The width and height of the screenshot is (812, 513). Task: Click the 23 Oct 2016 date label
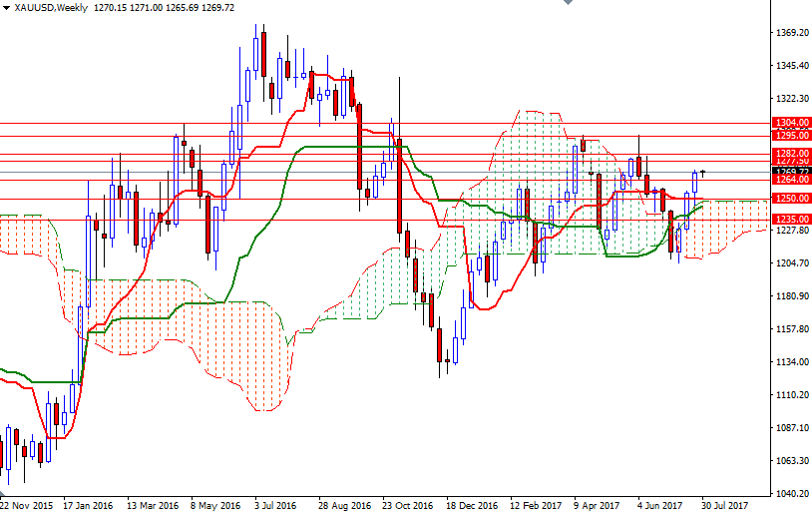(x=408, y=506)
